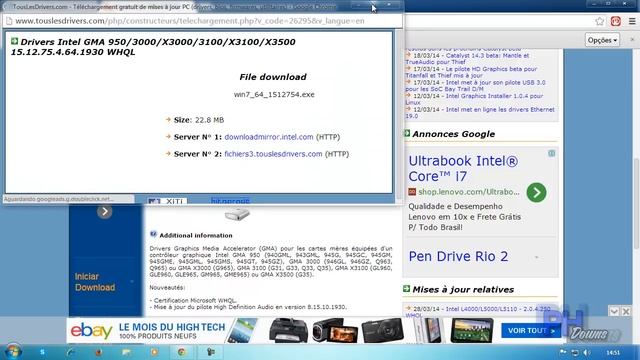Open the Windows Start menu
The image size is (640, 360).
(12, 352)
